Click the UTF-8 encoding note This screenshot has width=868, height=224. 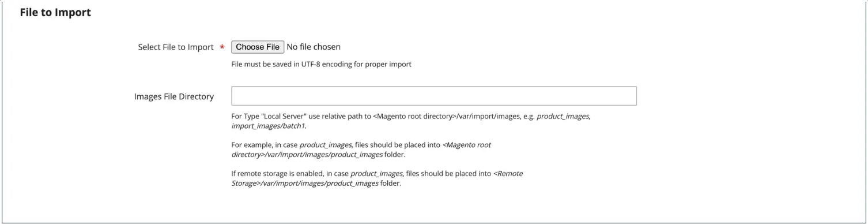(x=321, y=65)
